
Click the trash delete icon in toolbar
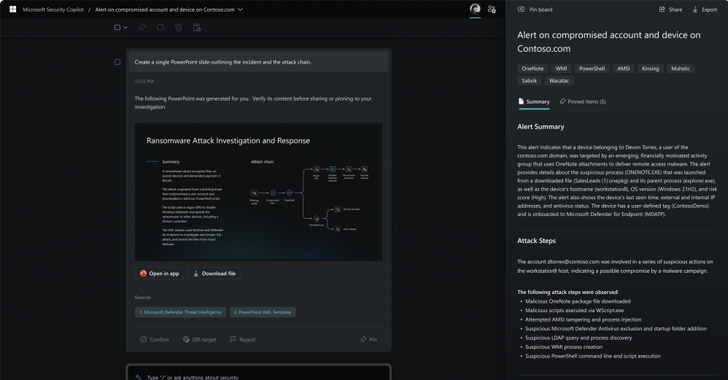click(178, 27)
